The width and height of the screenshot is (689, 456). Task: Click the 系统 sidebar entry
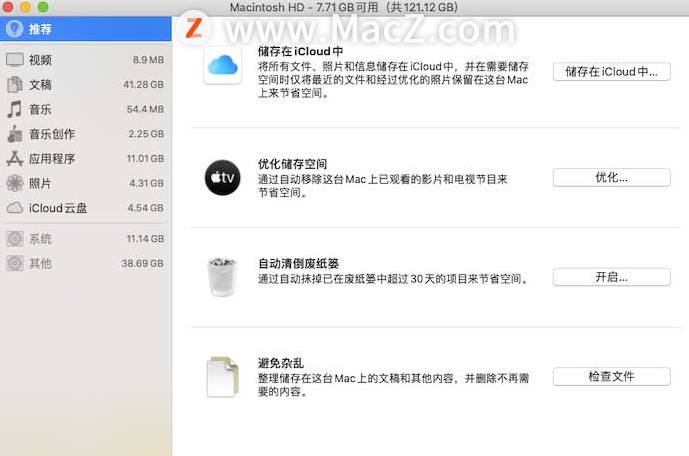click(86, 239)
